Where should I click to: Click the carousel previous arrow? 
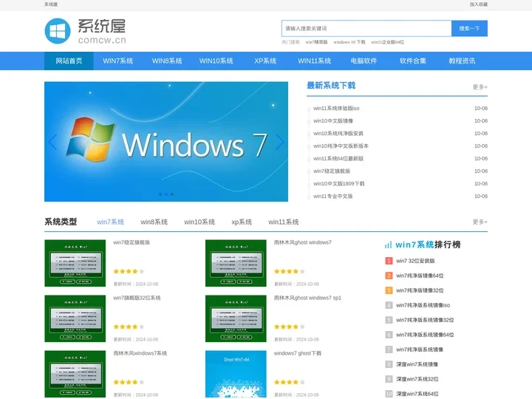[x=52, y=142]
